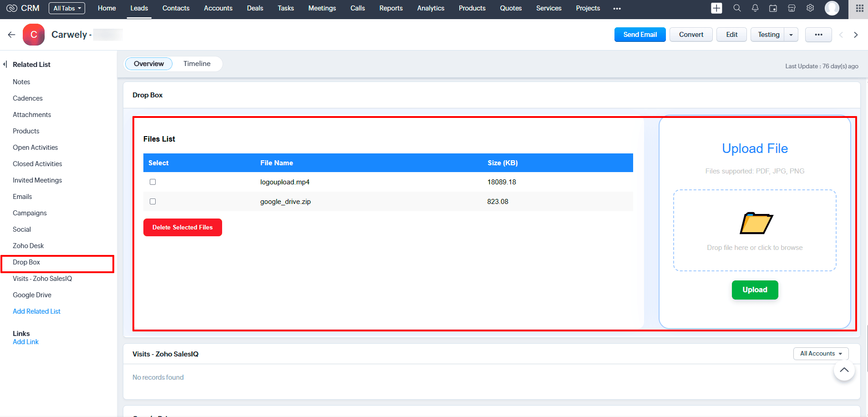Screen dimensions: 868x417
Task: Open the setup gear icon
Action: (x=810, y=8)
